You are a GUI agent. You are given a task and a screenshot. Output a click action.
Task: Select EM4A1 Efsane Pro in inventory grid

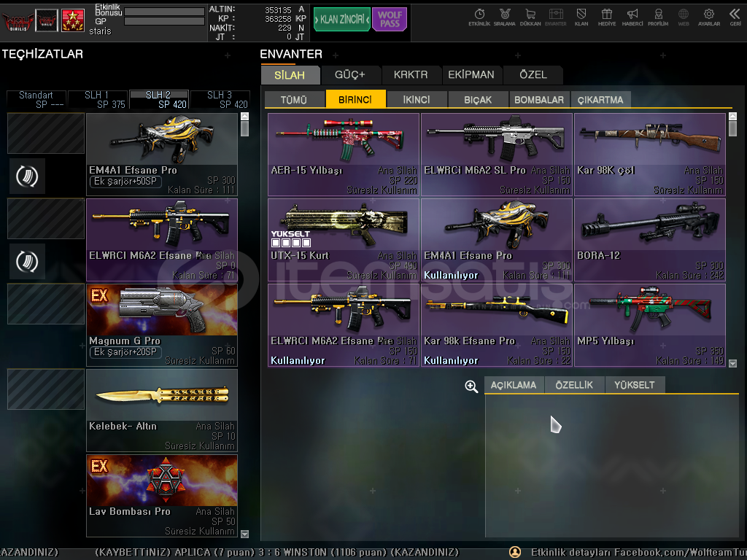[497, 240]
